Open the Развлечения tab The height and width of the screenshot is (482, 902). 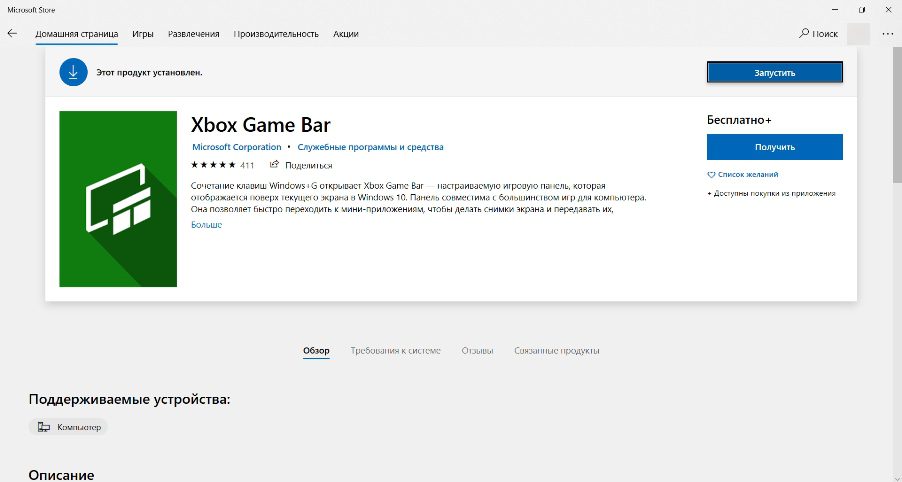[x=193, y=34]
